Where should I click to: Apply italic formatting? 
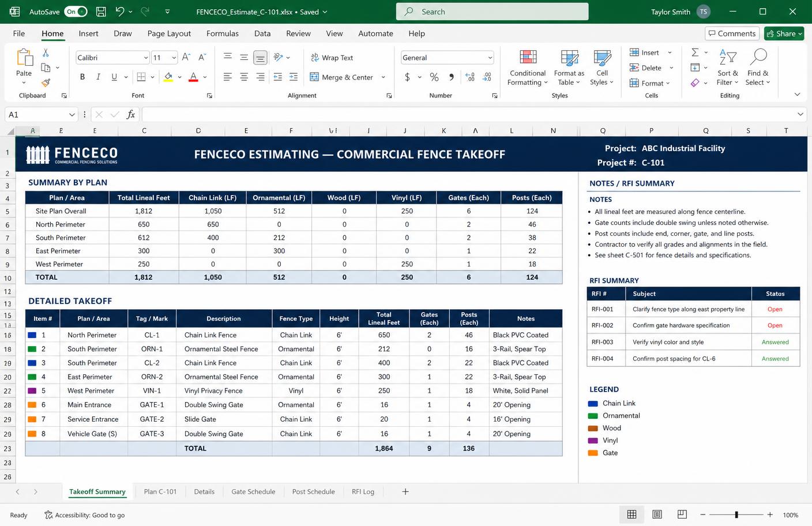(x=98, y=77)
